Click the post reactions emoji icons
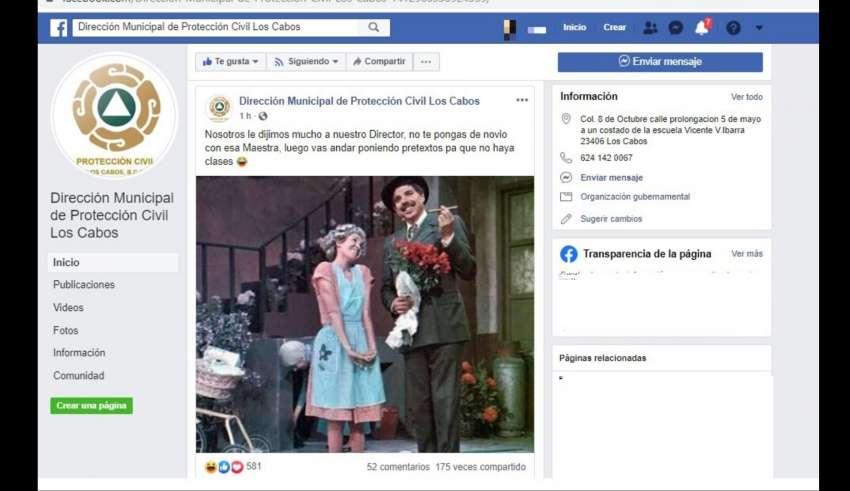The width and height of the screenshot is (850, 491). [224, 467]
